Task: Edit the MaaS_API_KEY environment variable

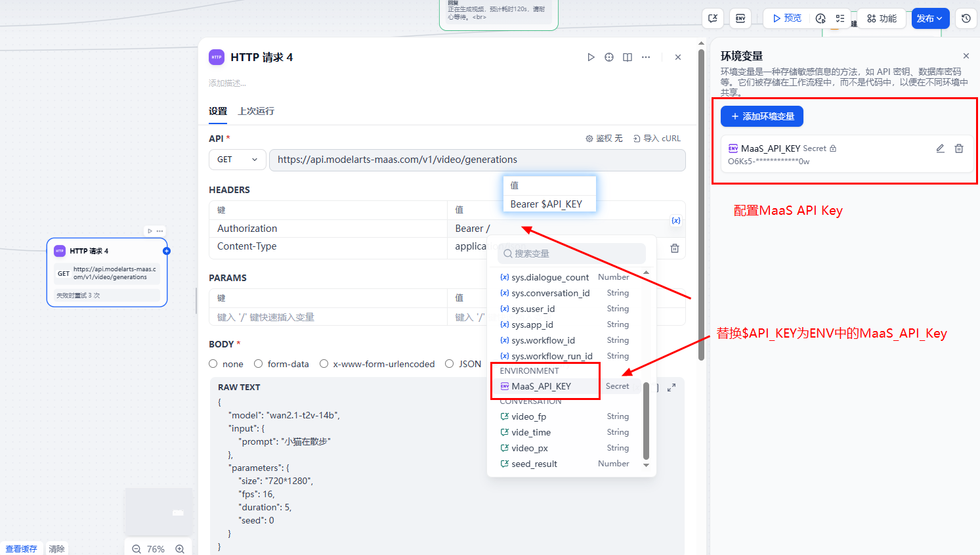Action: point(940,148)
